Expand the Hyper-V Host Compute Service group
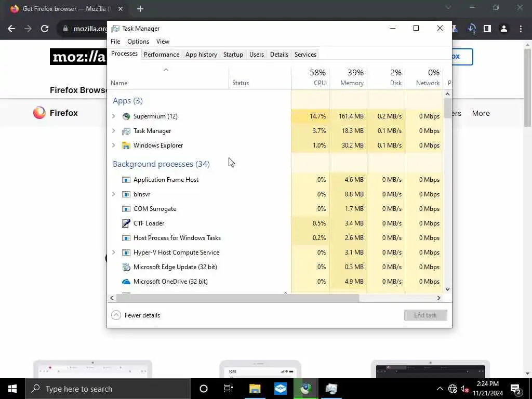The image size is (532, 399). pos(114,253)
